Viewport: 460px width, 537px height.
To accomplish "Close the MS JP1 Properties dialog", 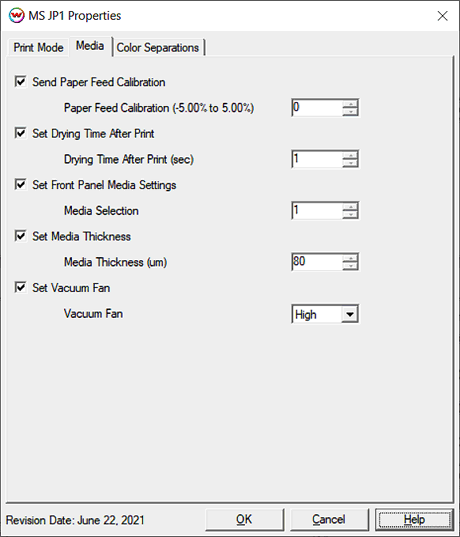I will click(443, 16).
